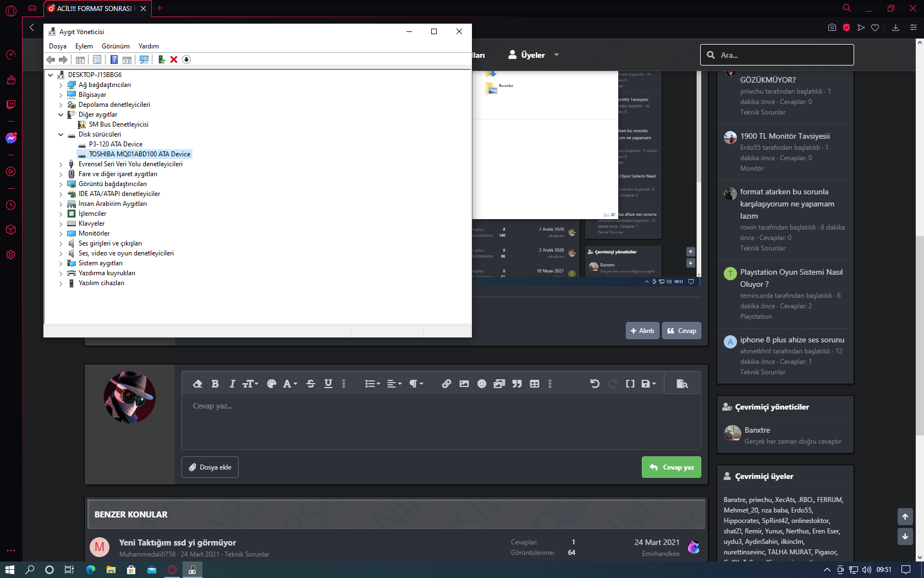Image resolution: width=924 pixels, height=578 pixels.
Task: Open Twitch from Opera sidebar
Action: point(11,105)
